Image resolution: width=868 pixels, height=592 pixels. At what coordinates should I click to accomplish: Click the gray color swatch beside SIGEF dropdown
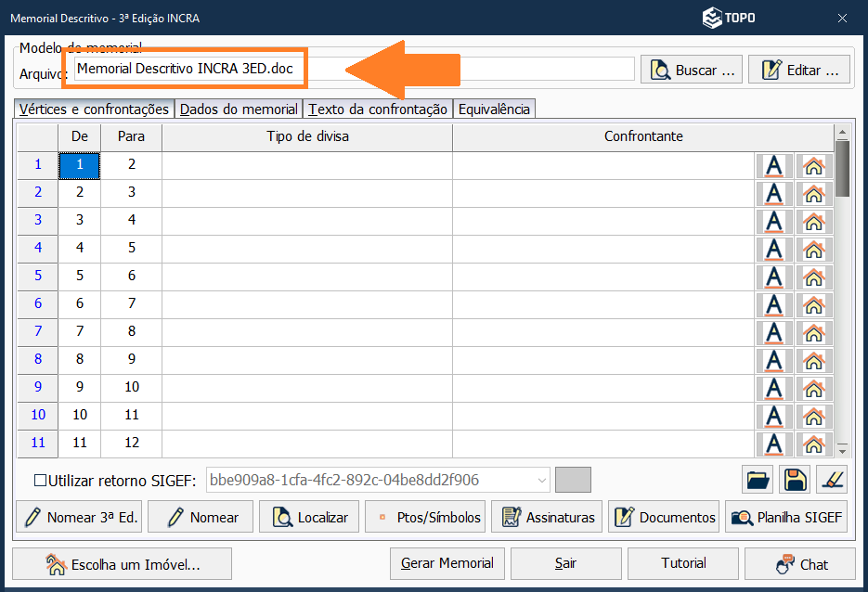click(573, 480)
